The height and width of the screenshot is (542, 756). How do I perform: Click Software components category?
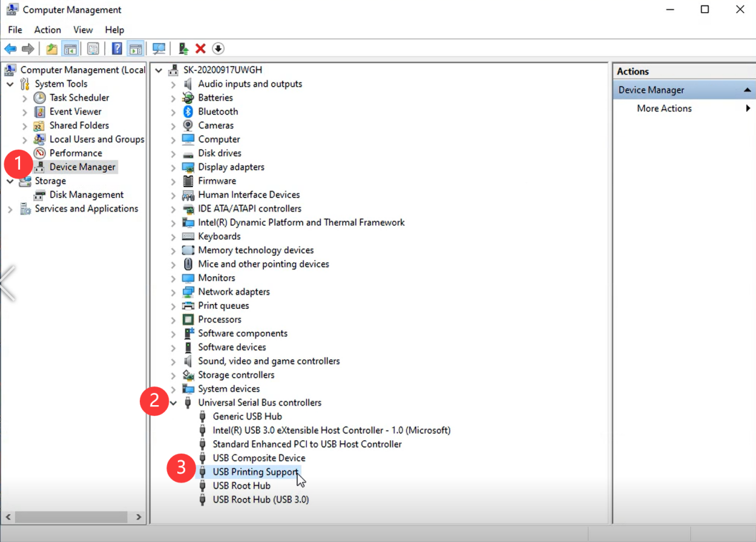(243, 334)
